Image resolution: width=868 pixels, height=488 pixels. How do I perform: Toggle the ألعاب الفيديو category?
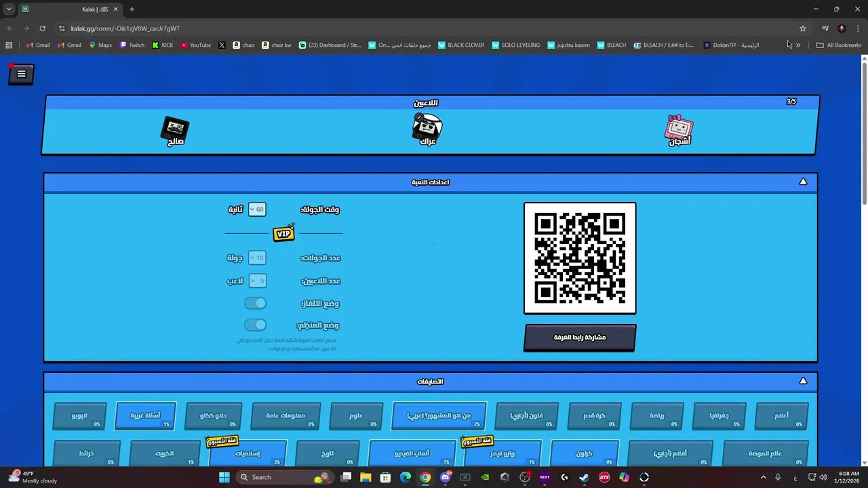pyautogui.click(x=412, y=453)
